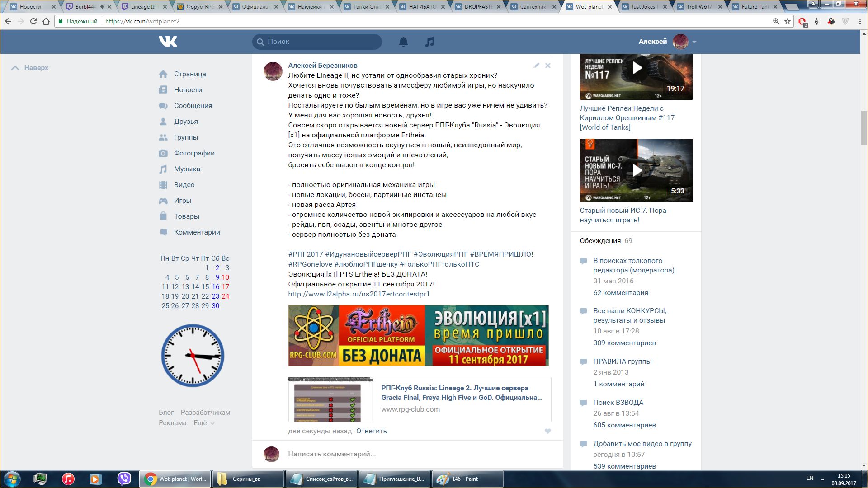
Task: Switch to the Just Jokes browser tab
Action: (x=645, y=7)
